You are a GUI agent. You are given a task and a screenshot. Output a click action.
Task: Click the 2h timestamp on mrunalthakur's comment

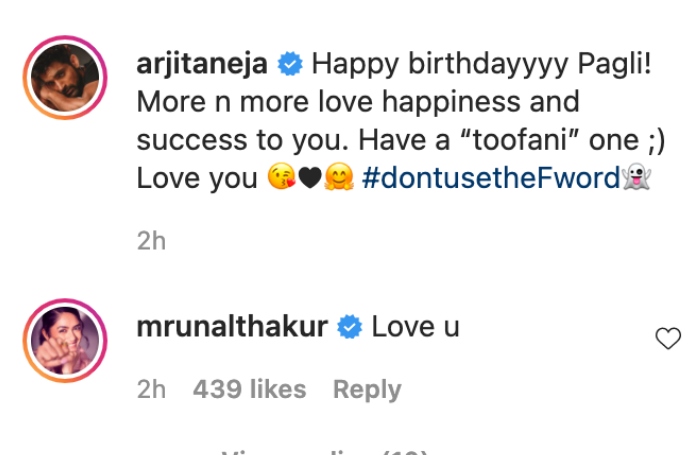(151, 389)
